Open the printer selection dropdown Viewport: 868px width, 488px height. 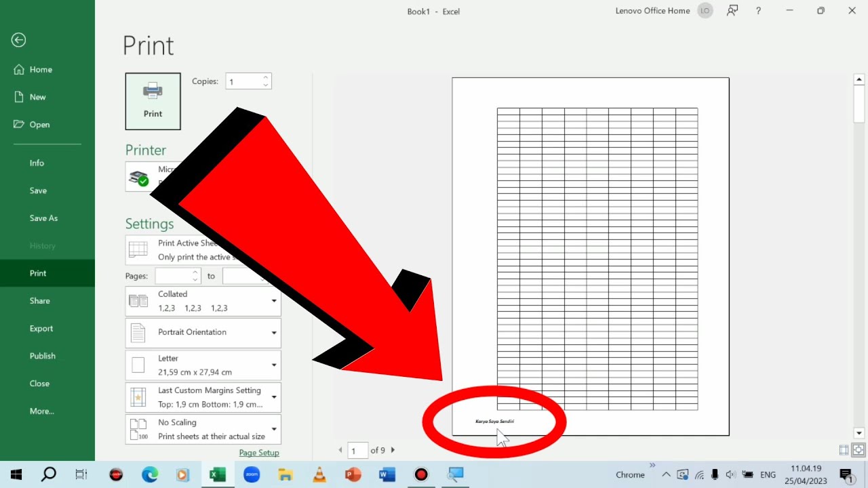(203, 177)
